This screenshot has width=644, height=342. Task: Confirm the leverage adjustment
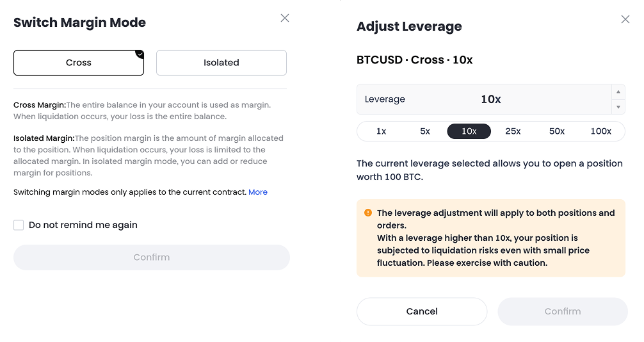[563, 311]
